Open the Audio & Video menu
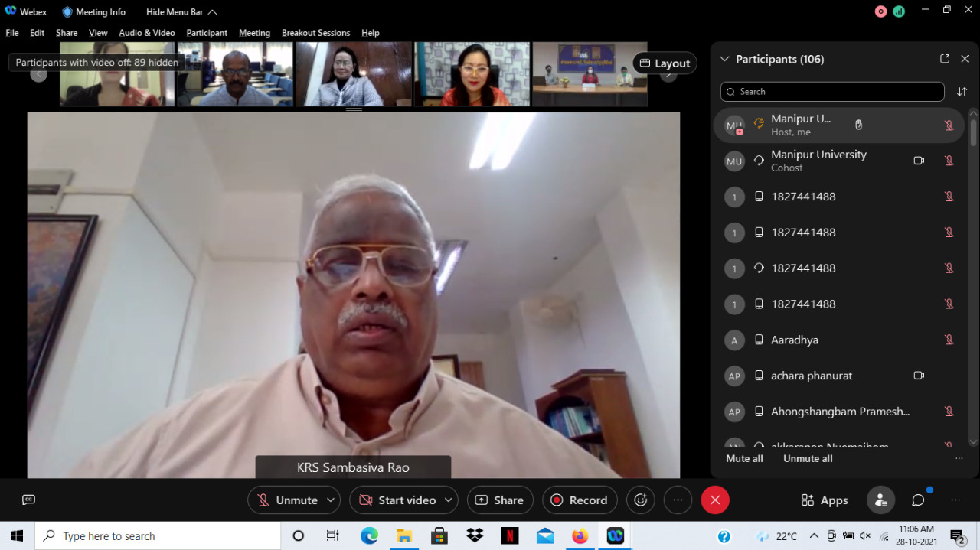 (x=147, y=33)
